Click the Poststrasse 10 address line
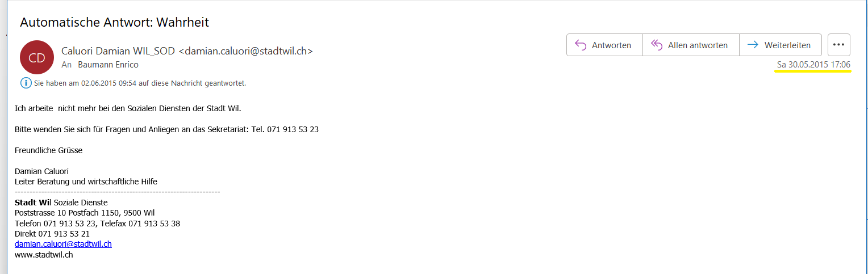The height and width of the screenshot is (274, 868). click(x=85, y=213)
